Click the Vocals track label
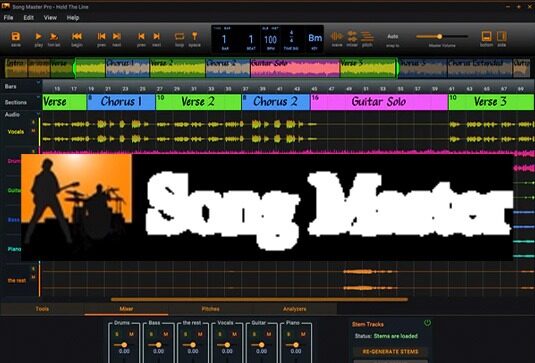This screenshot has width=535, height=363. click(x=16, y=132)
